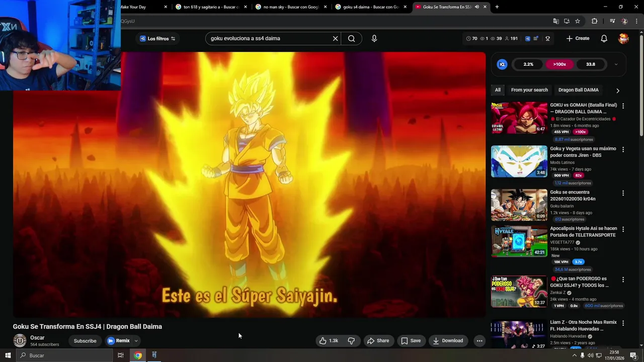Mute the playing tab's speaker icon
The image size is (644, 362).
click(477, 7)
